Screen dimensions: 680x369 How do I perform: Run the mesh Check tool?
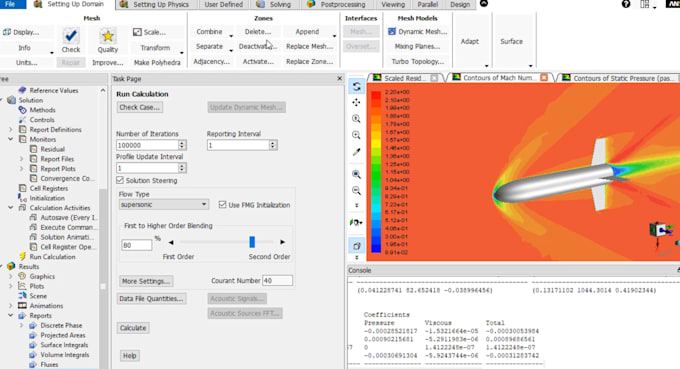(70, 40)
